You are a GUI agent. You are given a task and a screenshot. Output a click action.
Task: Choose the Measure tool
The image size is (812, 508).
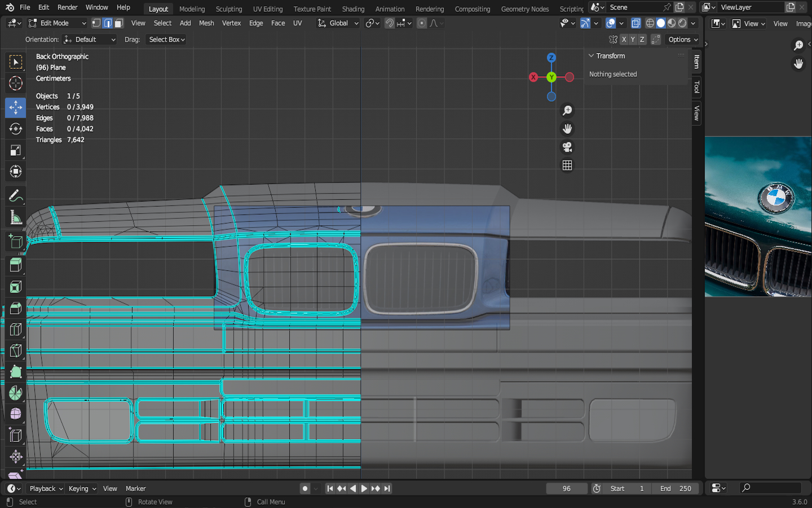tap(15, 218)
